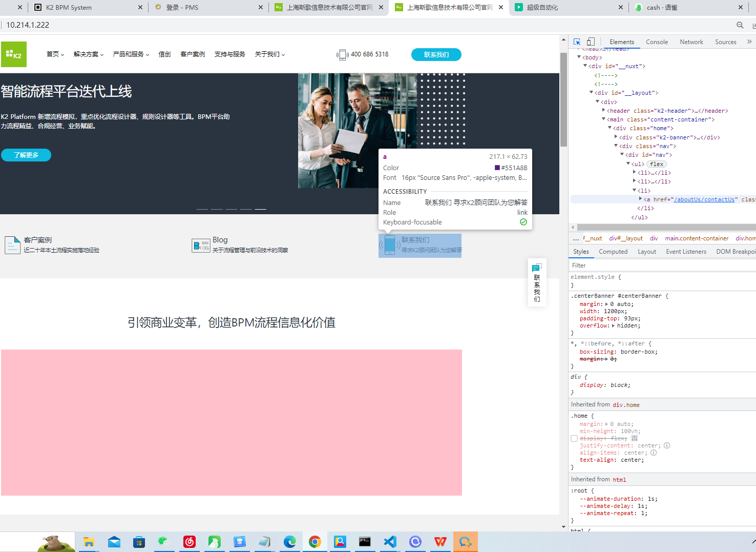Switch to the 超级自动化 browser tab
This screenshot has width=756, height=552.
pos(569,7)
